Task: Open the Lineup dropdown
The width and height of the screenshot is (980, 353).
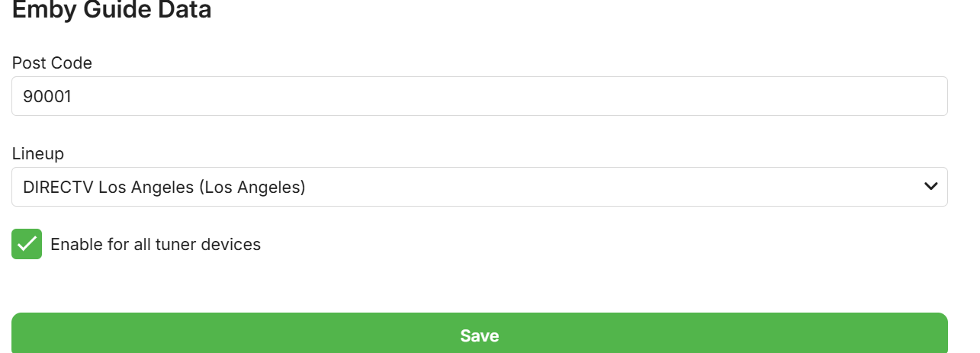Action: tap(479, 187)
